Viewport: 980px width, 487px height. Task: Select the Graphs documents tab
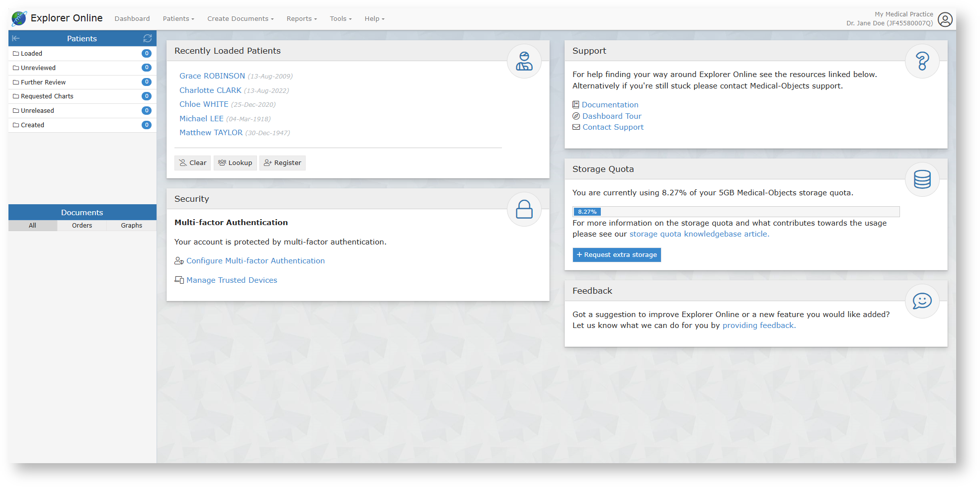point(131,226)
